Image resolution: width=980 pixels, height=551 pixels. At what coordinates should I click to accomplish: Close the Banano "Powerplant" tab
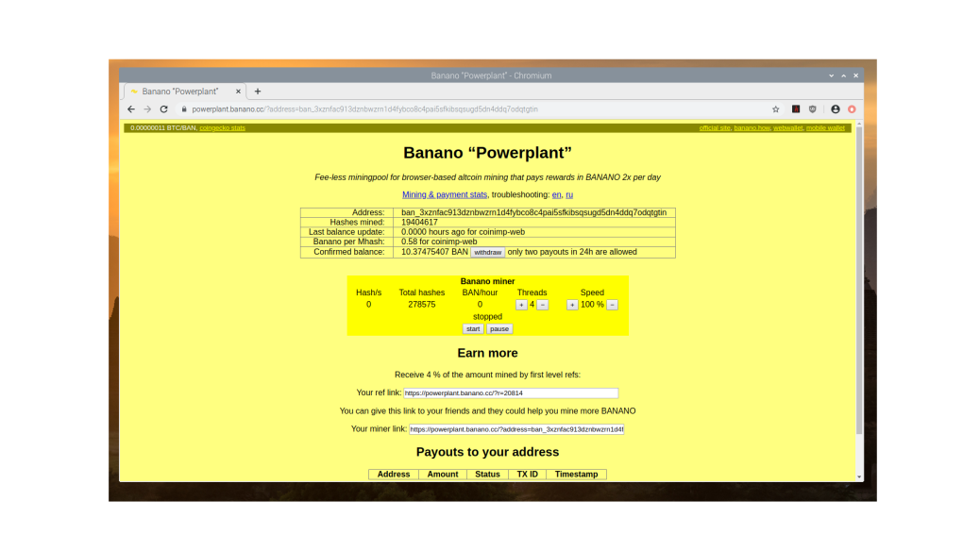coord(238,92)
